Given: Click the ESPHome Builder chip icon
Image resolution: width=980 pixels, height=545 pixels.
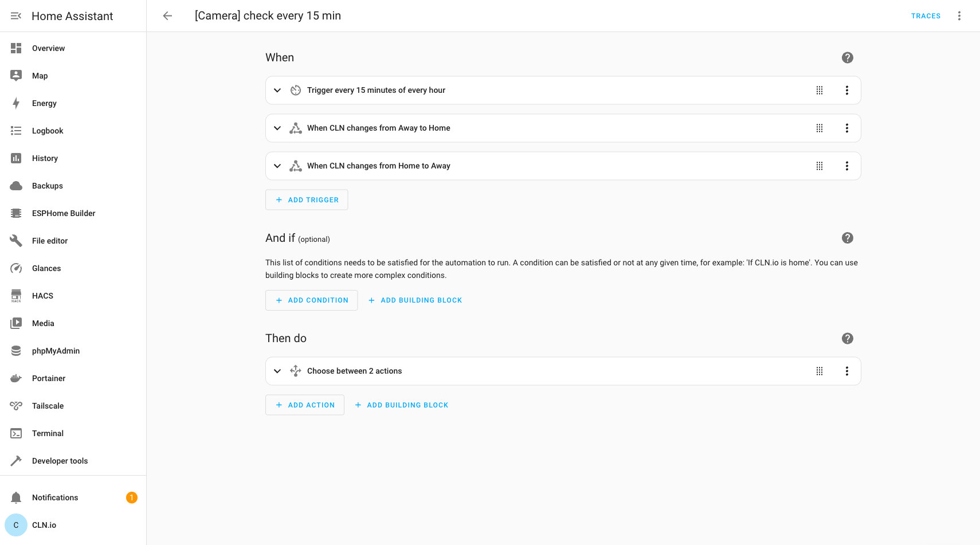Looking at the screenshot, I should point(16,213).
